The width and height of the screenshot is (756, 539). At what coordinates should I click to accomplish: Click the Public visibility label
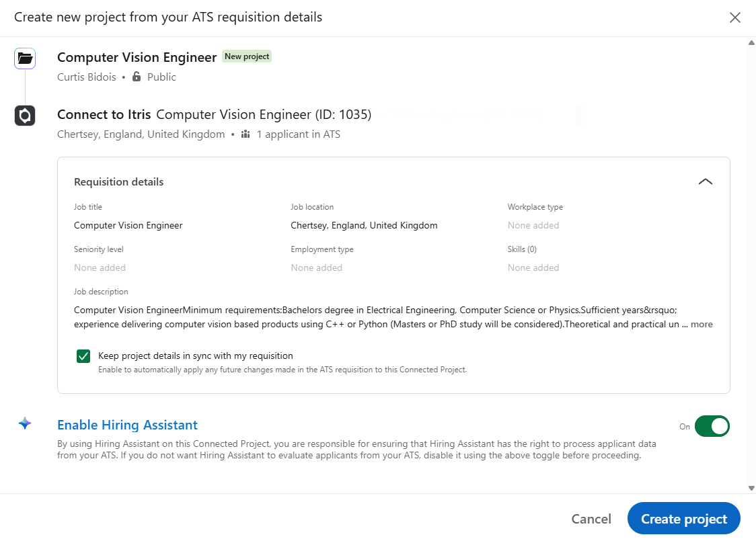[161, 77]
